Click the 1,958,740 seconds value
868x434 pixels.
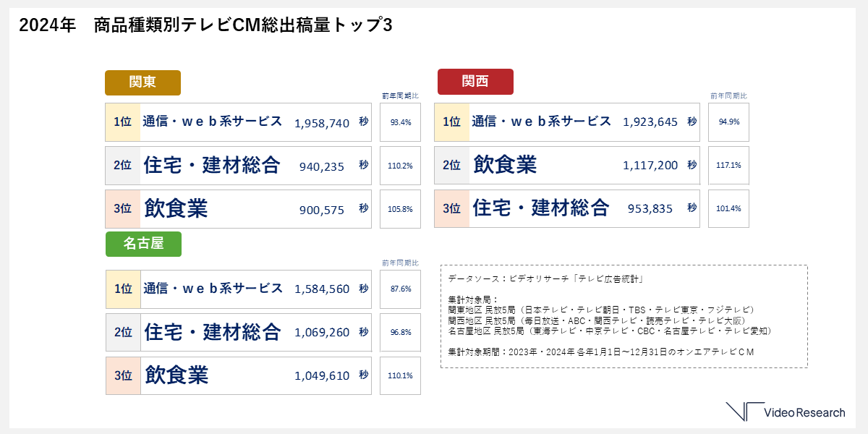click(322, 123)
